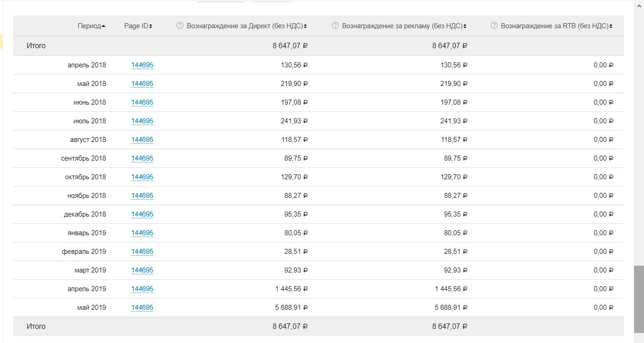Viewport: 644px width, 343px height.
Task: Click Page ID link for май 2019
Action: [142, 308]
